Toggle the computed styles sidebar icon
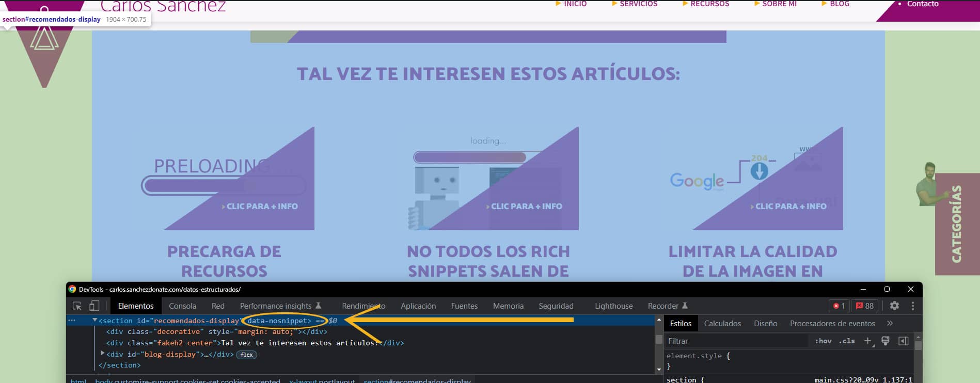 (903, 341)
